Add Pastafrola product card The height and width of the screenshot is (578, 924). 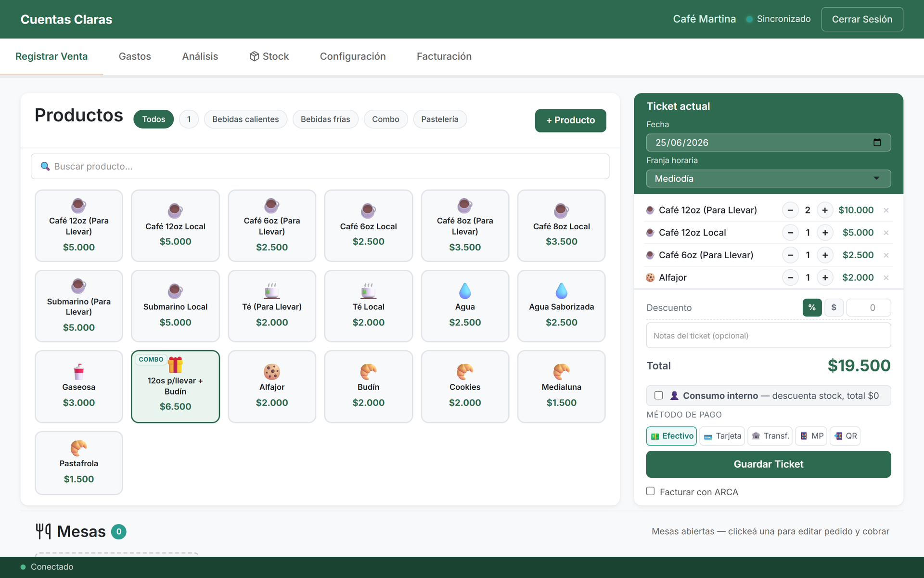[79, 463]
